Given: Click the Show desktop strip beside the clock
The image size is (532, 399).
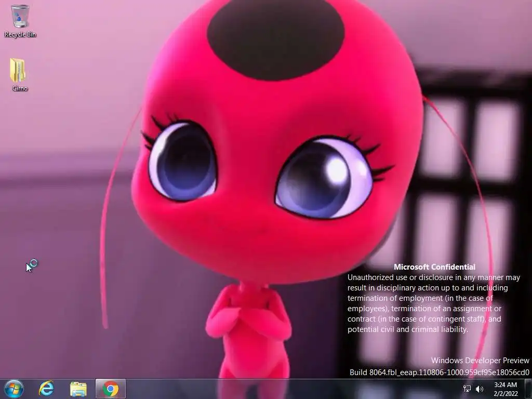Looking at the screenshot, I should click(x=528, y=389).
